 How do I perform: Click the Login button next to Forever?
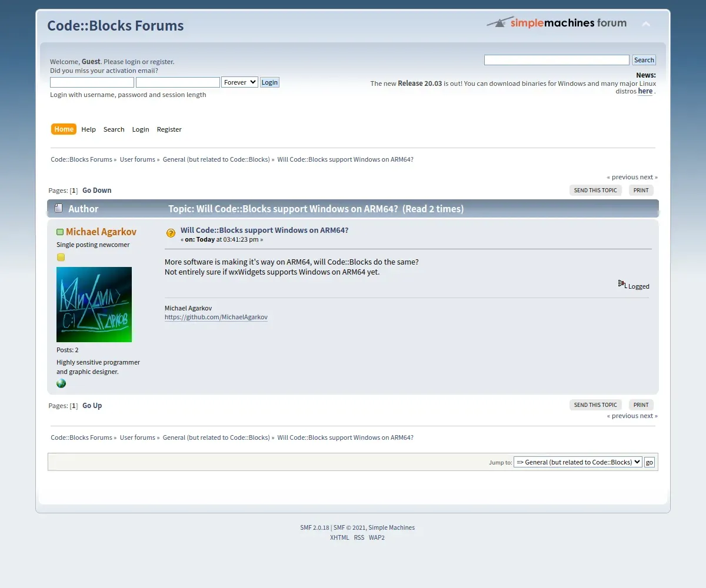[269, 82]
